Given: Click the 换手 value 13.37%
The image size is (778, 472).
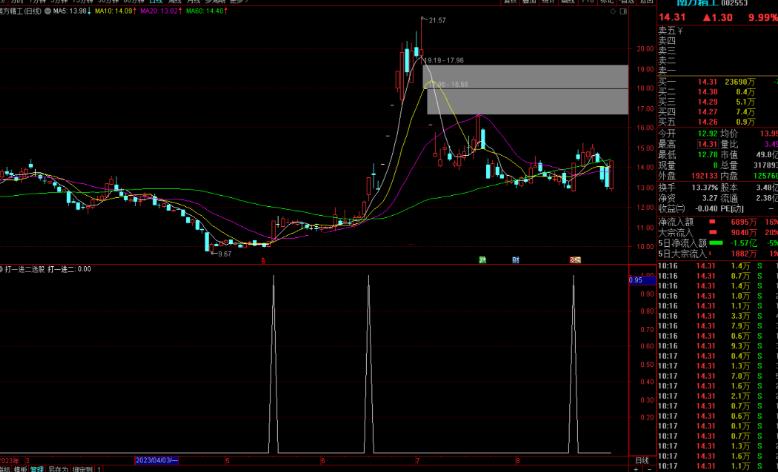Looking at the screenshot, I should [705, 188].
